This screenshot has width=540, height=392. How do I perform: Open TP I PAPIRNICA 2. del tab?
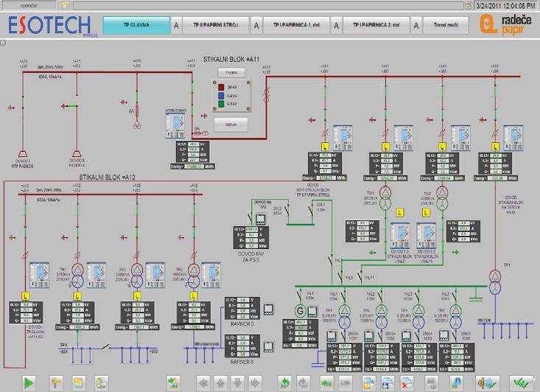pyautogui.click(x=376, y=25)
